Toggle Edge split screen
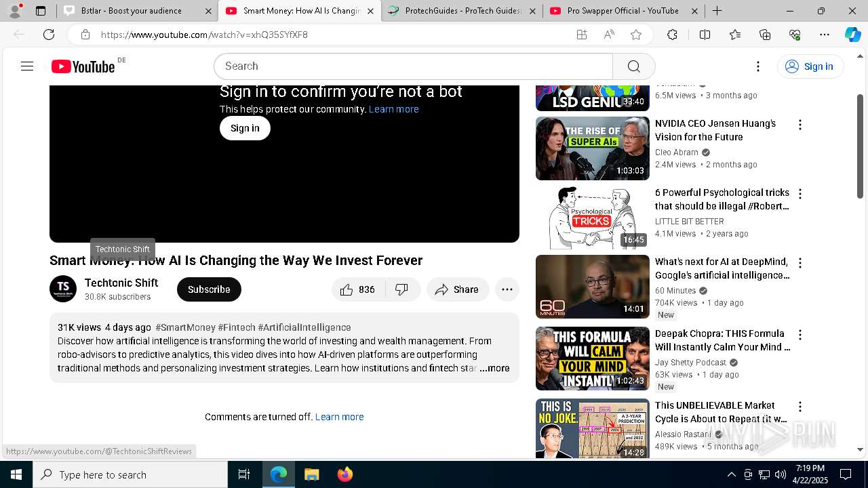Image resolution: width=868 pixels, height=488 pixels. click(705, 35)
